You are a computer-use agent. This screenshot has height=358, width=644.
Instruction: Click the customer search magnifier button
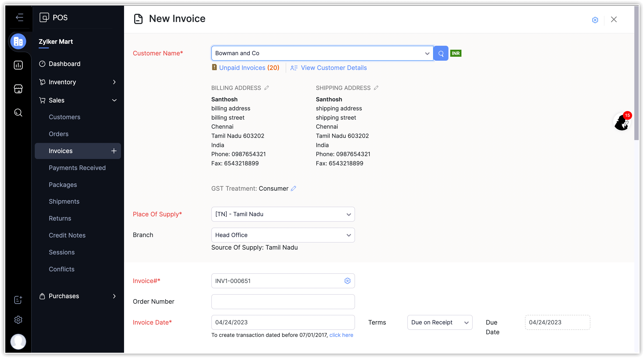441,53
